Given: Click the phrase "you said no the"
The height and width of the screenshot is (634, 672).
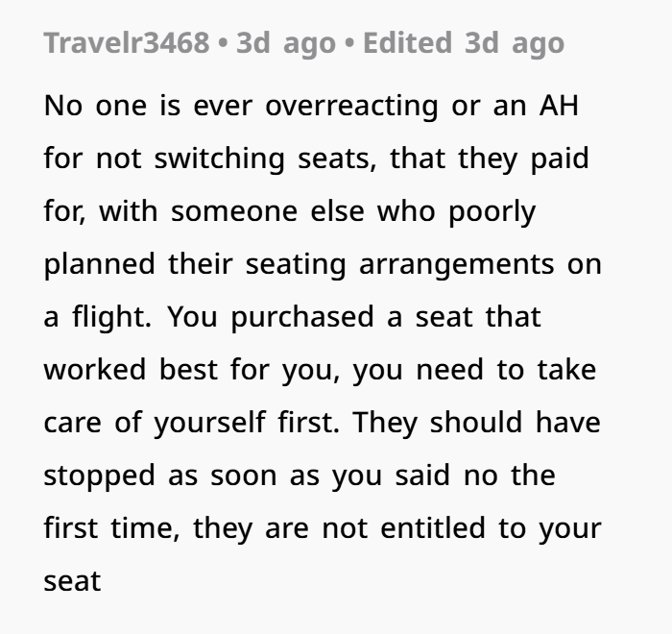Looking at the screenshot, I should 444,475.
